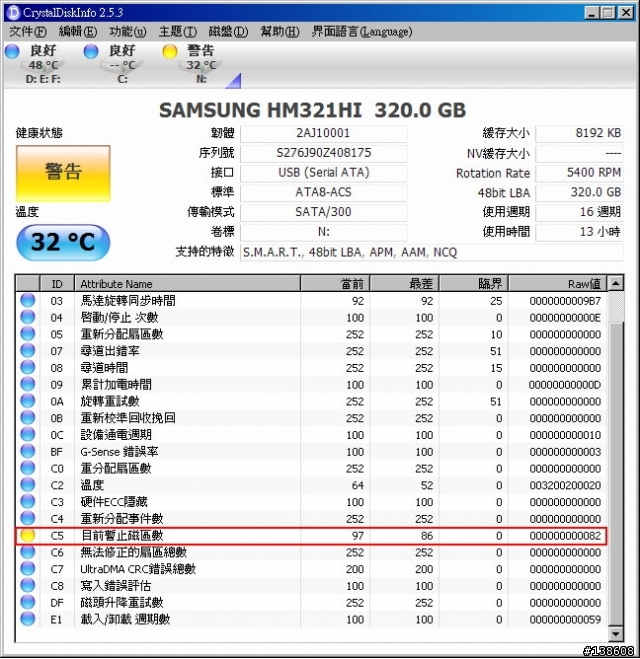The height and width of the screenshot is (659, 640).
Task: Click the Raw値 column header
Action: (558, 284)
